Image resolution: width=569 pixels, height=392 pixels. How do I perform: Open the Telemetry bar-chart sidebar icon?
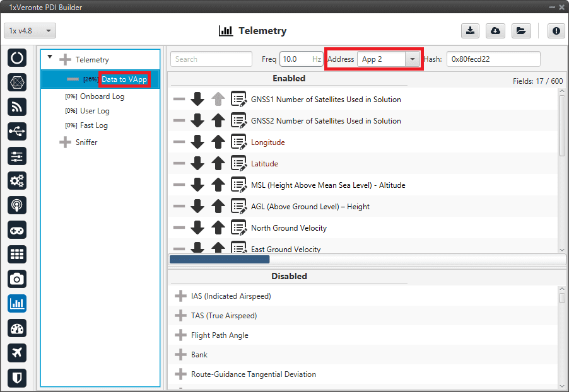pos(17,304)
